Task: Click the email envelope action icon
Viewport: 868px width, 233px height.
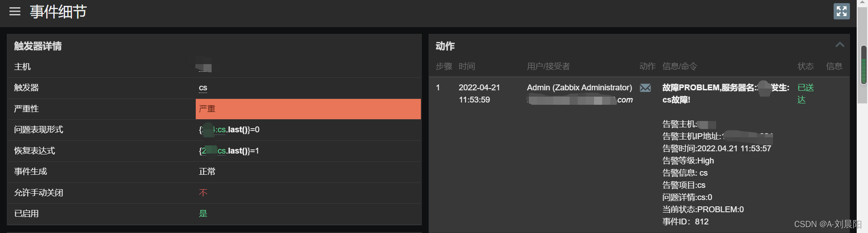Action: click(645, 88)
